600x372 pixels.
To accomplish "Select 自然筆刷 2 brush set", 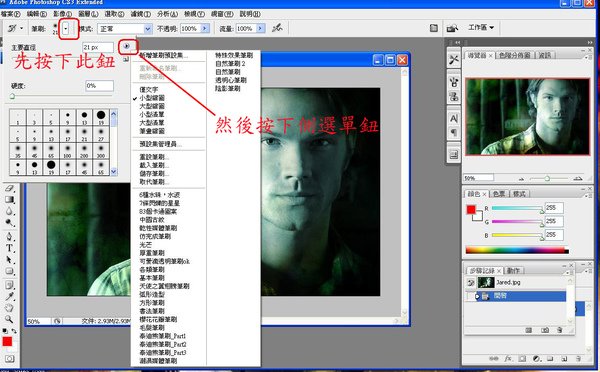I will [x=230, y=64].
